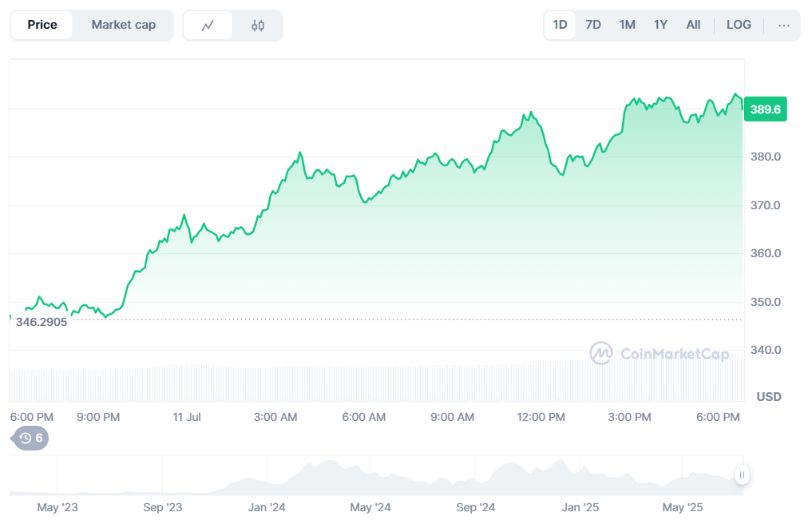Click the range navigator handle on the right
The height and width of the screenshot is (524, 812).
click(742, 475)
